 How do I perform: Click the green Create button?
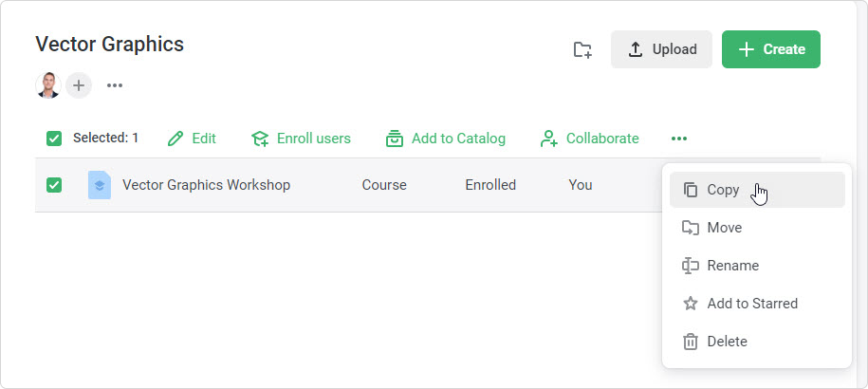click(770, 49)
